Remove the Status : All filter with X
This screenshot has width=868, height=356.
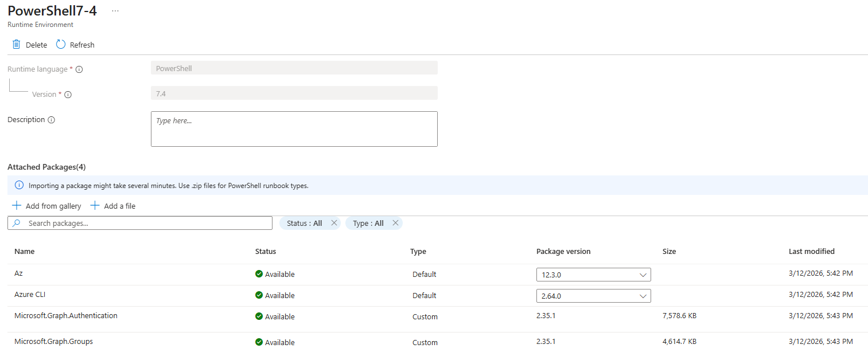pos(334,223)
